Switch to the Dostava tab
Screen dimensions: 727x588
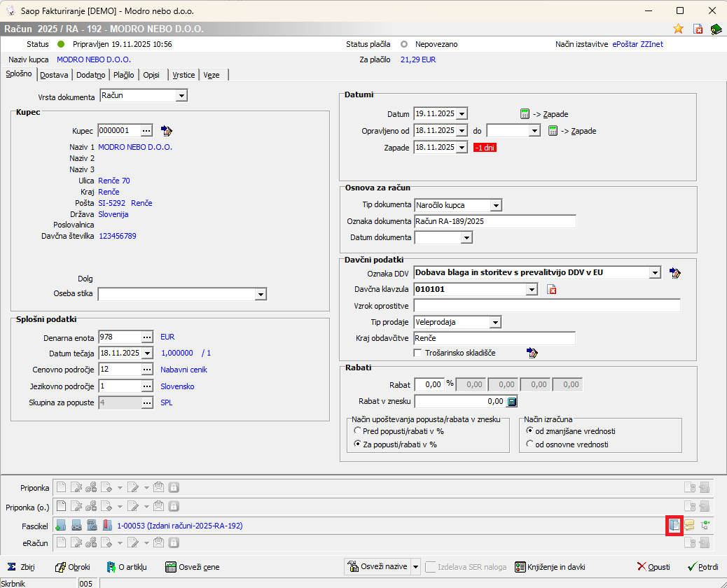pos(54,75)
